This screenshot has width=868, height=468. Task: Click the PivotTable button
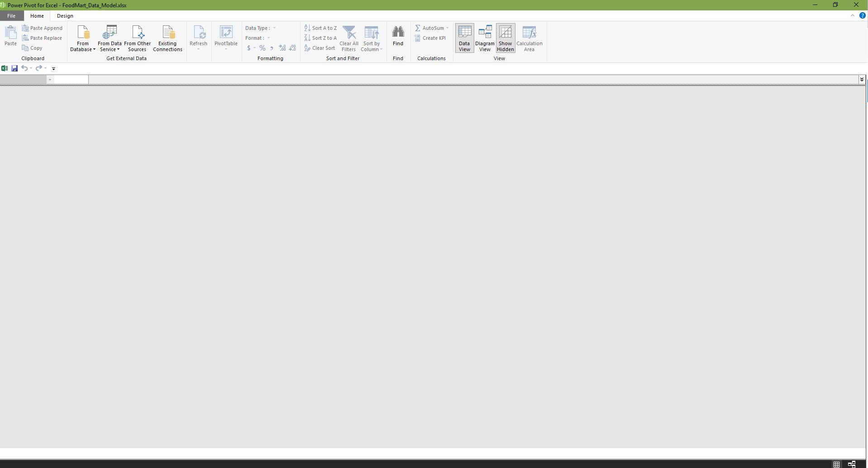[x=226, y=38]
